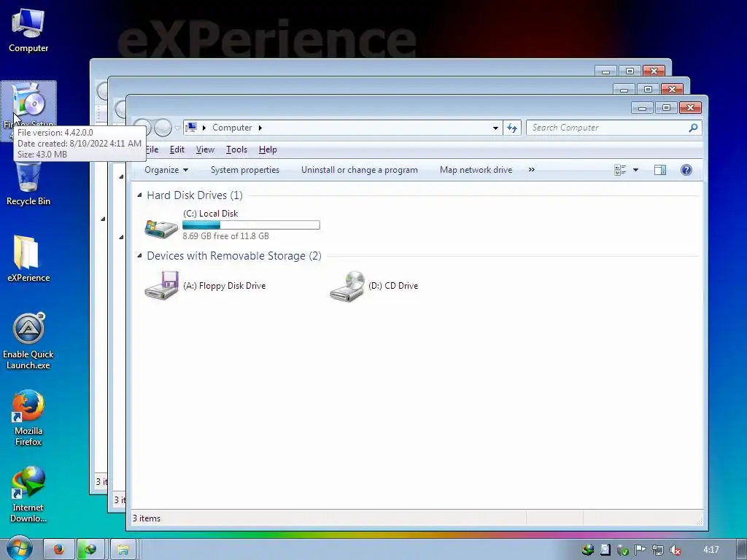Open the Edit menu
The height and width of the screenshot is (560, 747).
pyautogui.click(x=177, y=149)
